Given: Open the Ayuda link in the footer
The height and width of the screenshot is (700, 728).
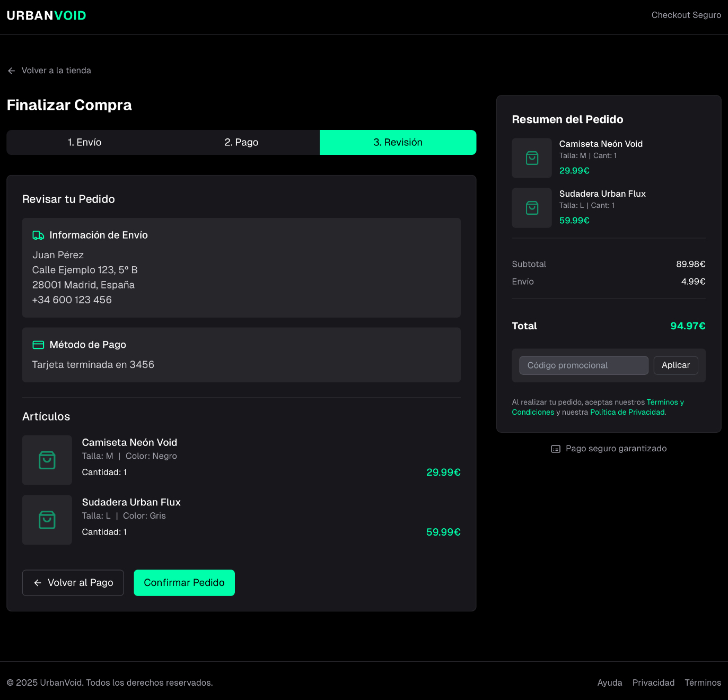Looking at the screenshot, I should [x=610, y=683].
